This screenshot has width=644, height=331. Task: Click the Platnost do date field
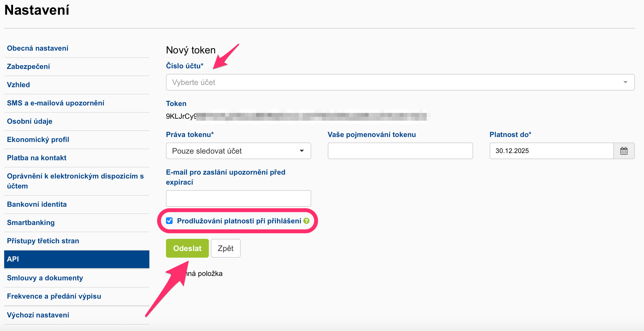pyautogui.click(x=551, y=151)
